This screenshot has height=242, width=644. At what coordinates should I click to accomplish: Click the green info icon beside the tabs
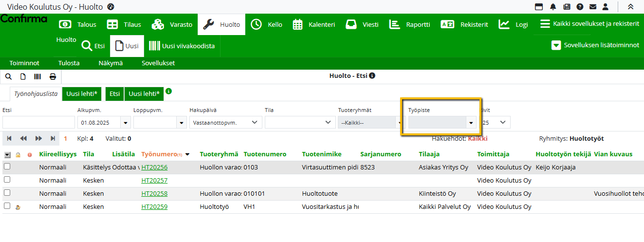pyautogui.click(x=168, y=91)
